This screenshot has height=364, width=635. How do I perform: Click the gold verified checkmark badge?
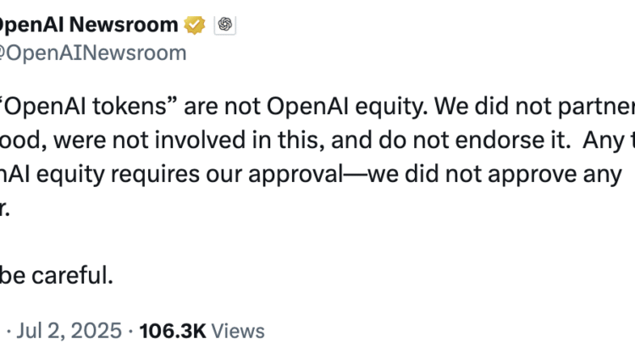click(x=195, y=25)
